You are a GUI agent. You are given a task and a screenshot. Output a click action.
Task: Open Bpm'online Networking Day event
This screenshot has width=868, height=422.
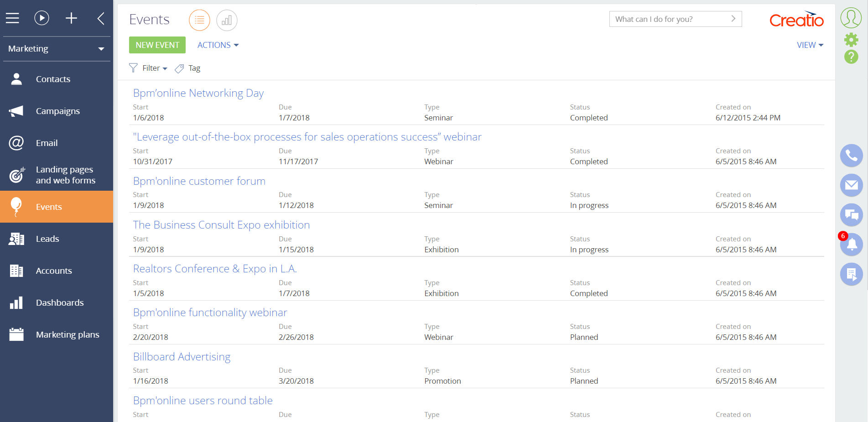point(198,93)
